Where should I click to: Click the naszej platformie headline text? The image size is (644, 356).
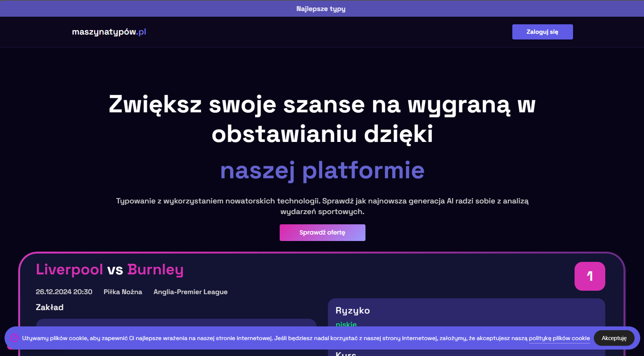322,170
